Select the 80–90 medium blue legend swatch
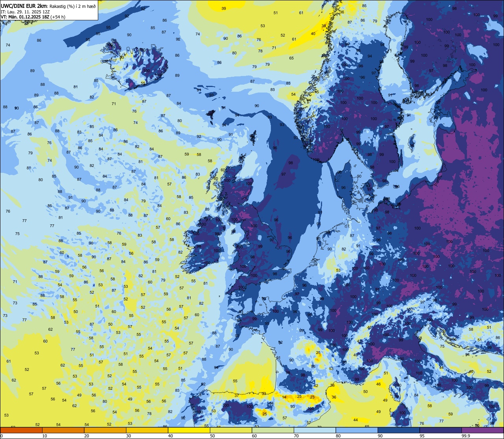The width and height of the screenshot is (504, 439). pos(357,430)
